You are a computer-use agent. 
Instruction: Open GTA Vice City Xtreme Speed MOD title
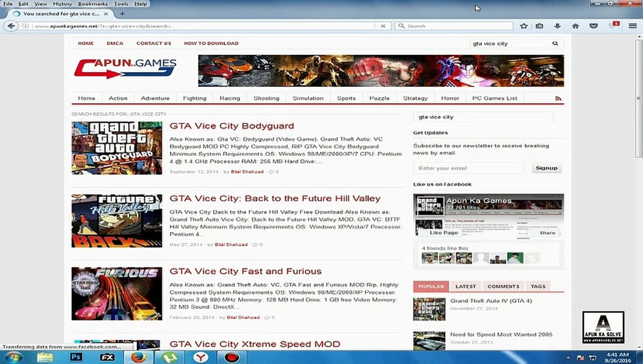255,344
